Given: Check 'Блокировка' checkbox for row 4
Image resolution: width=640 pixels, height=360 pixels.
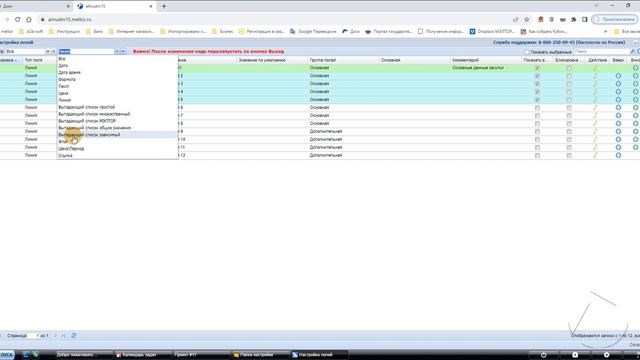Looking at the screenshot, I should click(569, 92).
